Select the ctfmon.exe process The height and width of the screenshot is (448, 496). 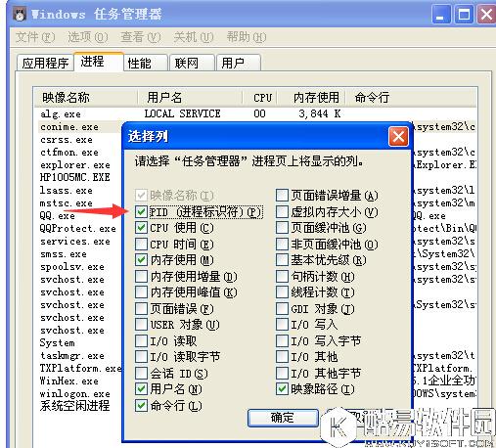[x=69, y=153]
